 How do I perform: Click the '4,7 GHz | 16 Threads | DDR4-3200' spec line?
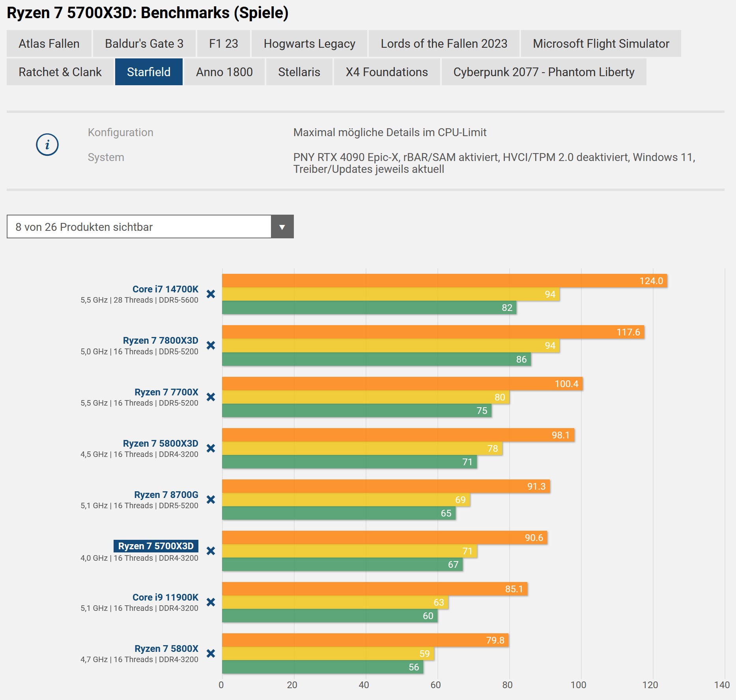(140, 659)
